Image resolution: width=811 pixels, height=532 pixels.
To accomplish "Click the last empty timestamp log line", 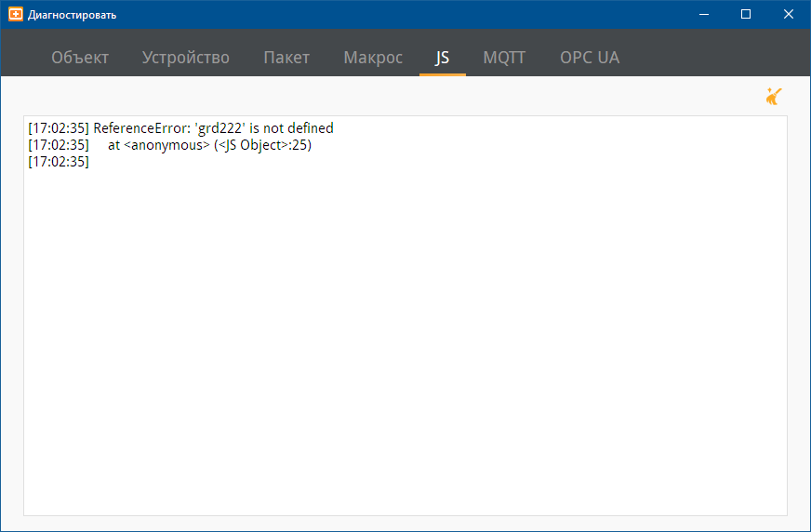I will [59, 163].
